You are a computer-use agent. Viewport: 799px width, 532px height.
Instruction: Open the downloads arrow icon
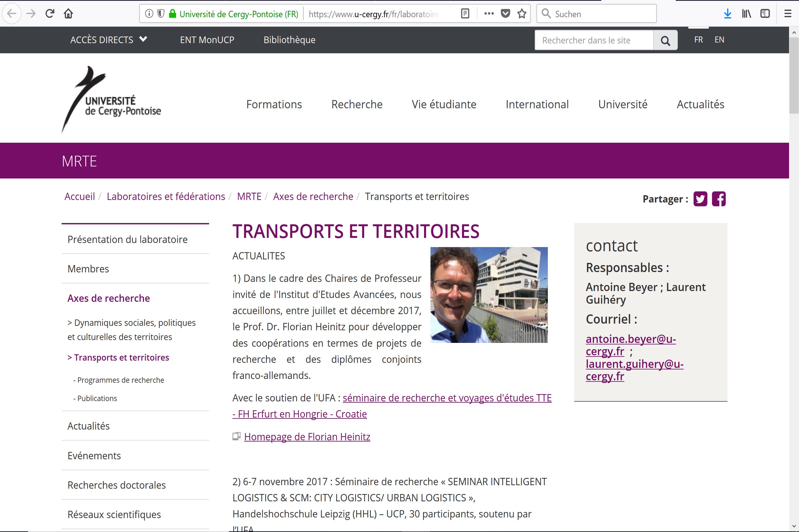(727, 14)
